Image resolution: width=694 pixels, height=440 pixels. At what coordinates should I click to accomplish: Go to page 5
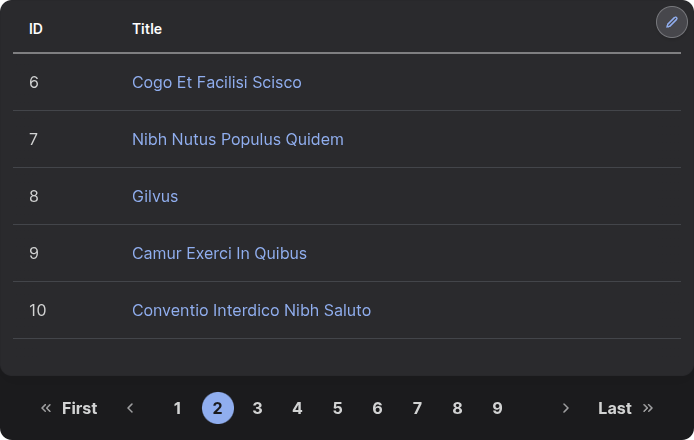click(338, 408)
